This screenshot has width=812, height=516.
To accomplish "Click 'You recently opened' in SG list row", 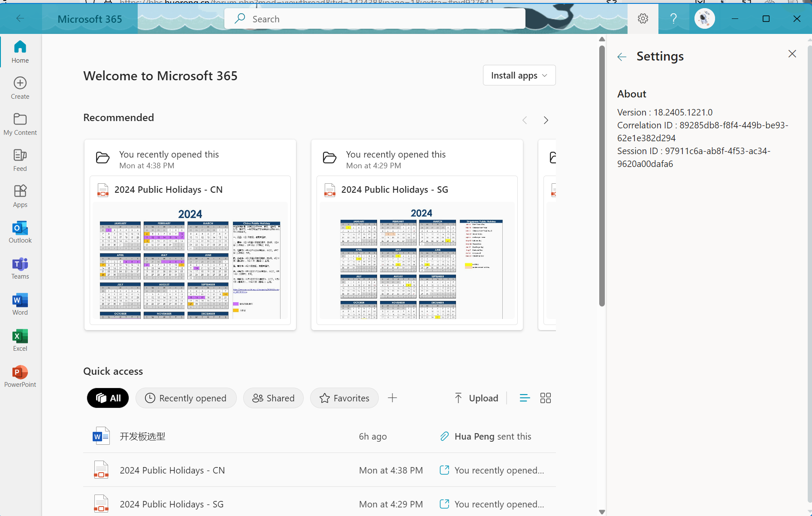I will point(499,504).
